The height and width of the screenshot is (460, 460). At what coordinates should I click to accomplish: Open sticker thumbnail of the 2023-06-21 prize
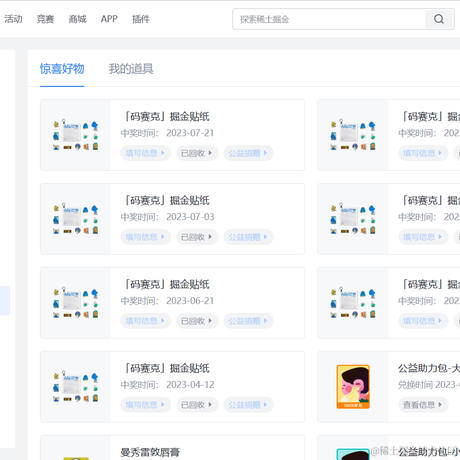pyautogui.click(x=76, y=303)
